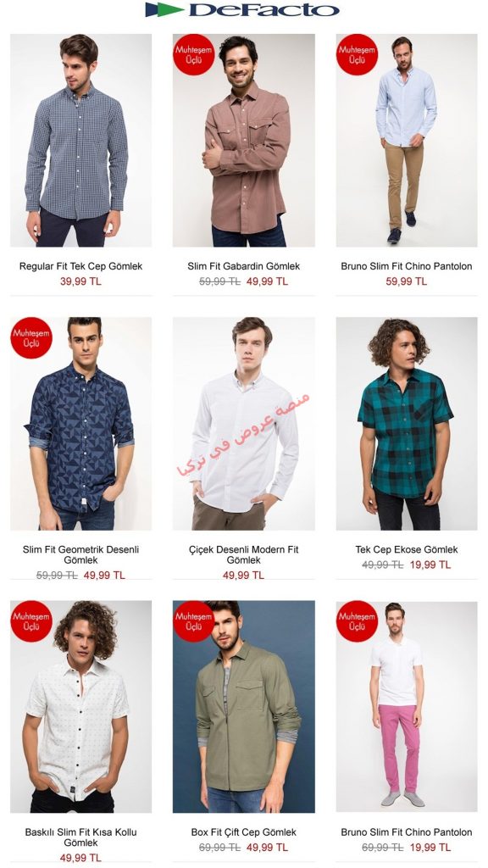Open Çiçek Desenli Modern Fit Gömlek link
Screen dimensions: 488x868
[x=243, y=554]
